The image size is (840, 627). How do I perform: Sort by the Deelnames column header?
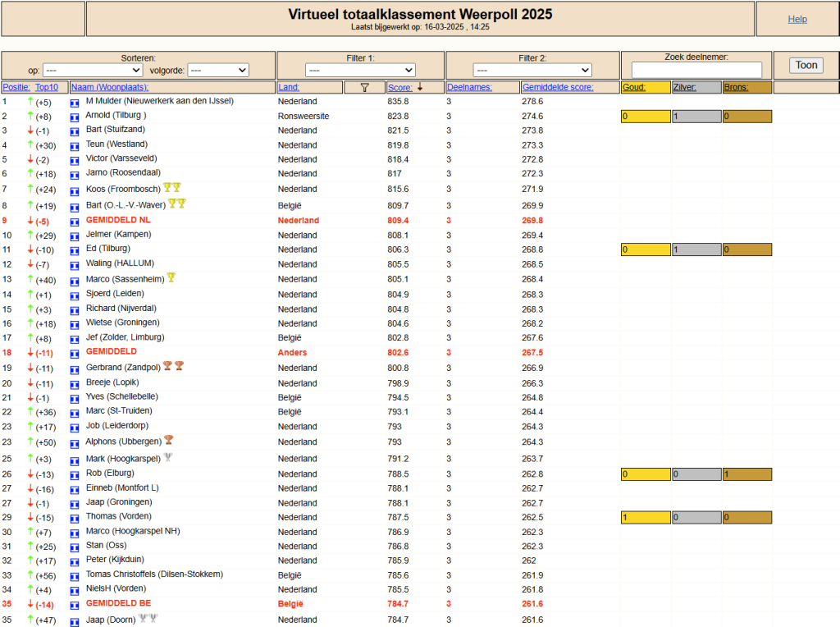[469, 87]
